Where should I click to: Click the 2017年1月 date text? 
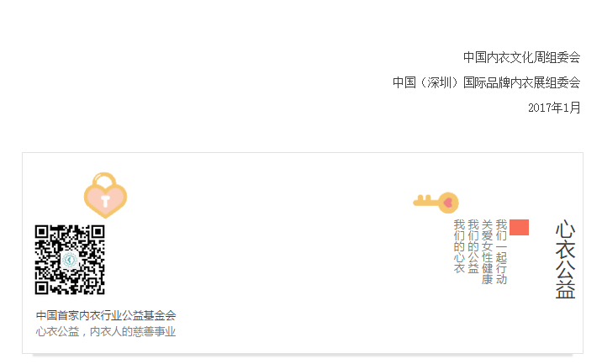(x=554, y=108)
